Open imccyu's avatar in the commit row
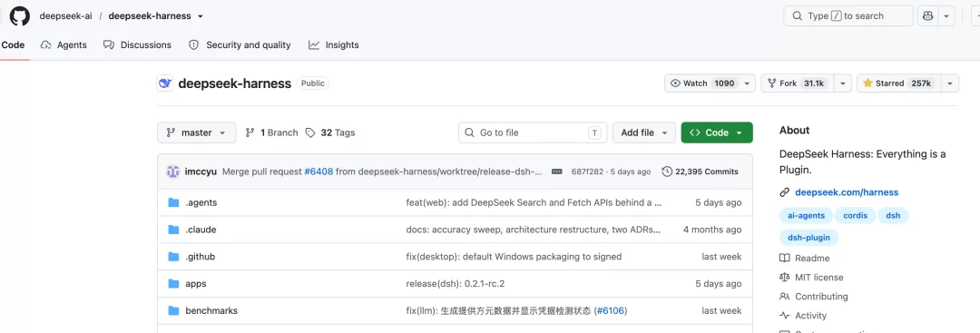 (x=173, y=171)
